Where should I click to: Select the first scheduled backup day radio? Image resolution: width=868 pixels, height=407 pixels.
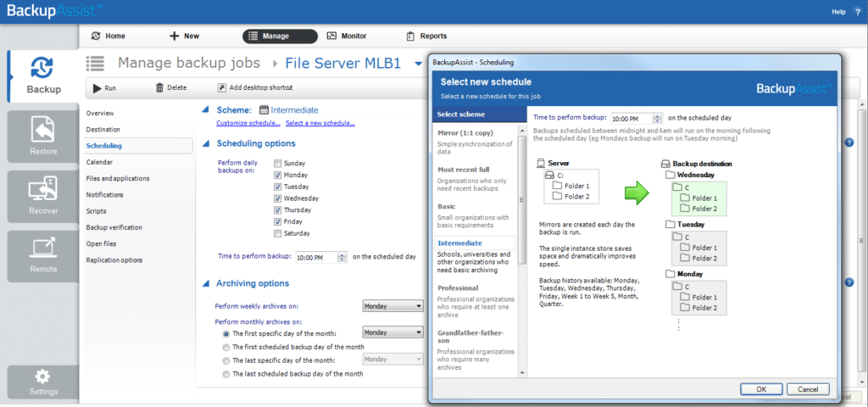pos(225,347)
